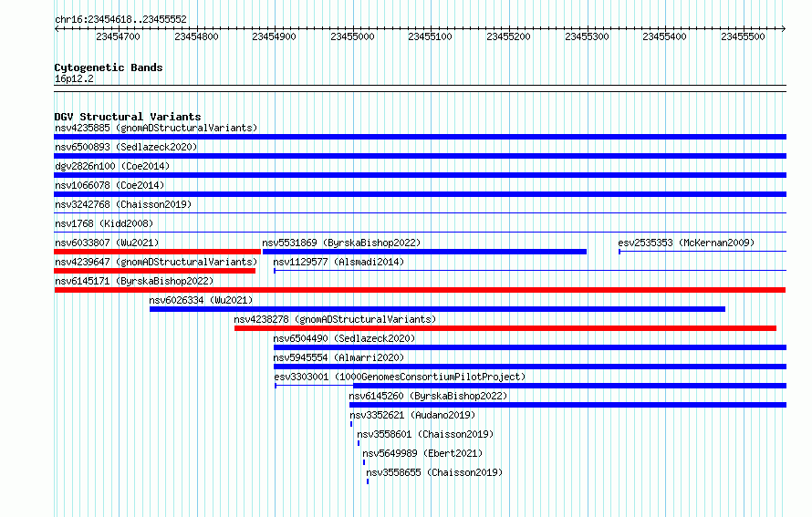Open nsv6145260 (ByrskaBishop2022) variant
The height and width of the screenshot is (517, 812).
click(428, 396)
